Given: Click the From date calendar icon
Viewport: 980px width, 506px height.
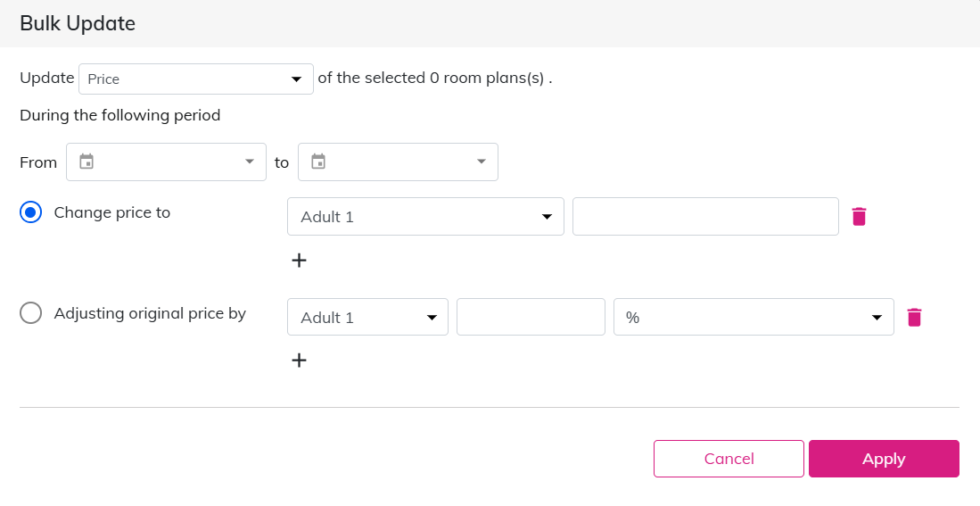Looking at the screenshot, I should (x=86, y=162).
